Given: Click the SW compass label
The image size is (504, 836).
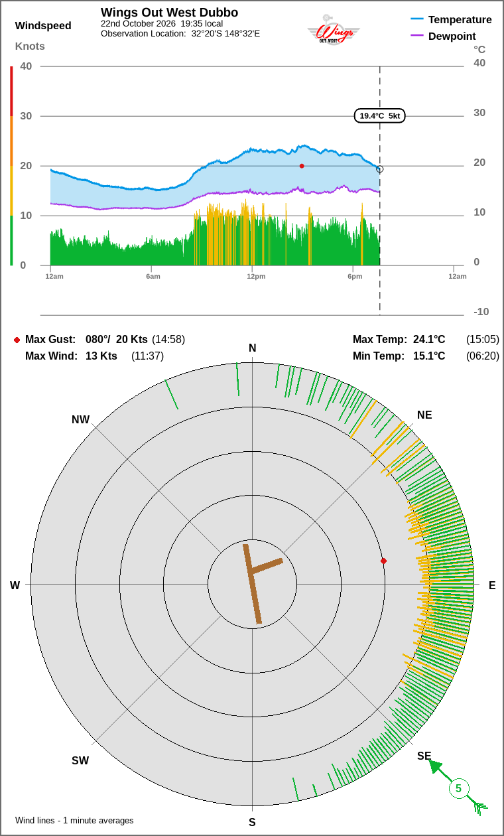Looking at the screenshot, I should [80, 761].
